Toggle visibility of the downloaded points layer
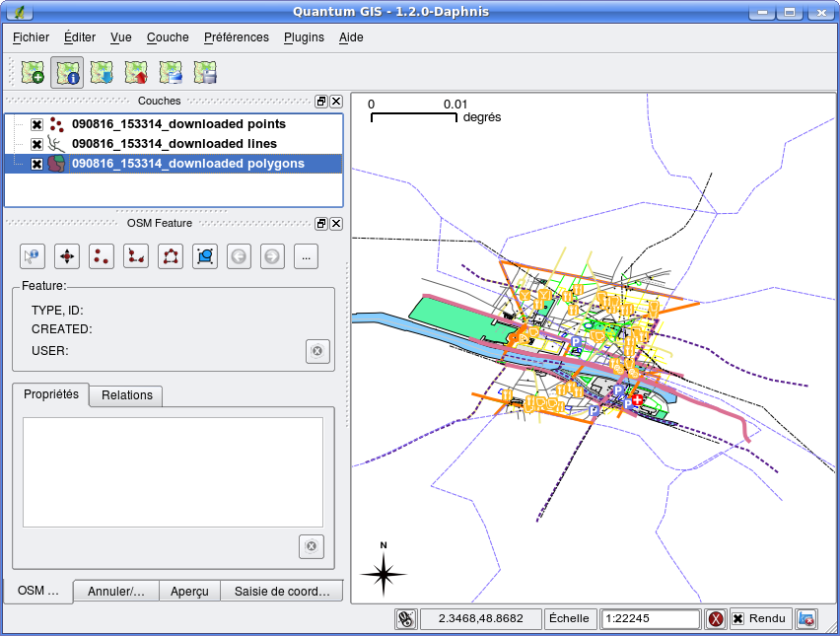The width and height of the screenshot is (840, 636). tap(36, 124)
